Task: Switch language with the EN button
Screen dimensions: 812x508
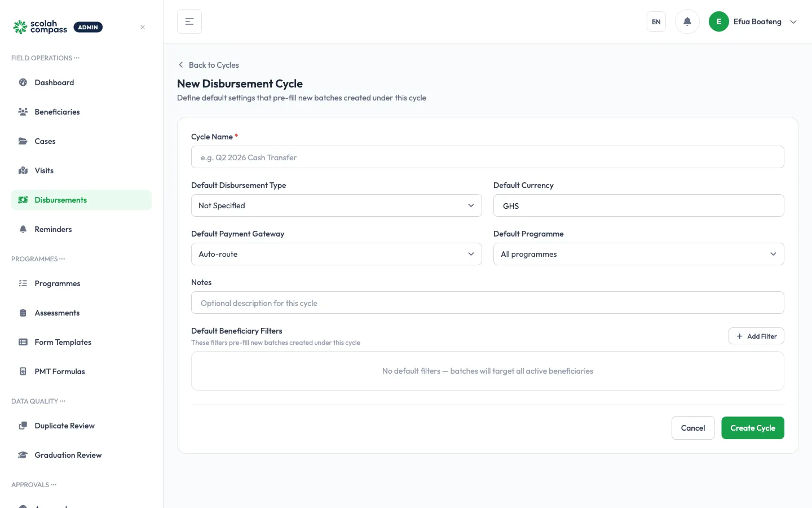Action: tap(656, 21)
